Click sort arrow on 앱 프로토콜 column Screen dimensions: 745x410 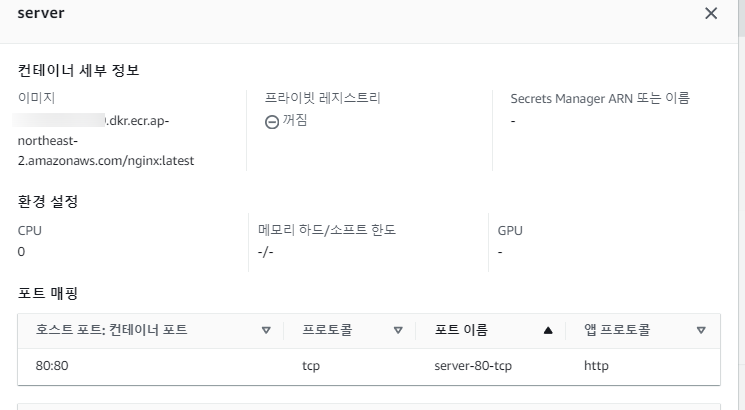[701, 330]
